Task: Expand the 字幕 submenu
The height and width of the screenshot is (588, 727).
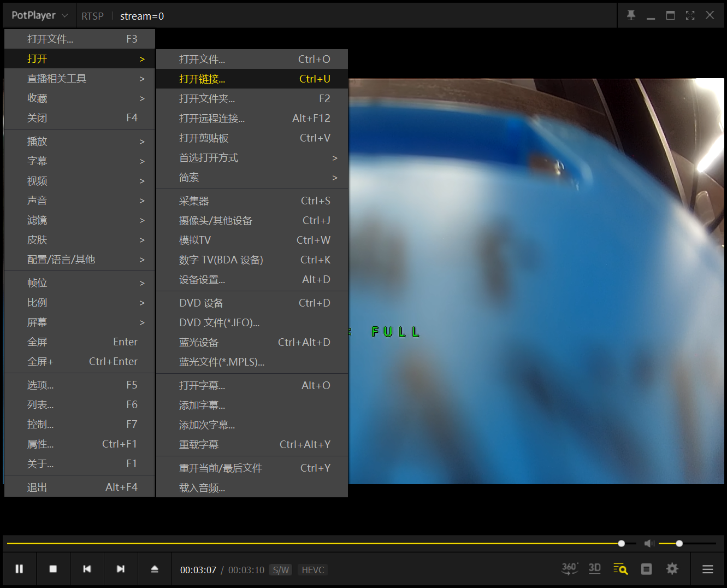Action: [x=37, y=161]
